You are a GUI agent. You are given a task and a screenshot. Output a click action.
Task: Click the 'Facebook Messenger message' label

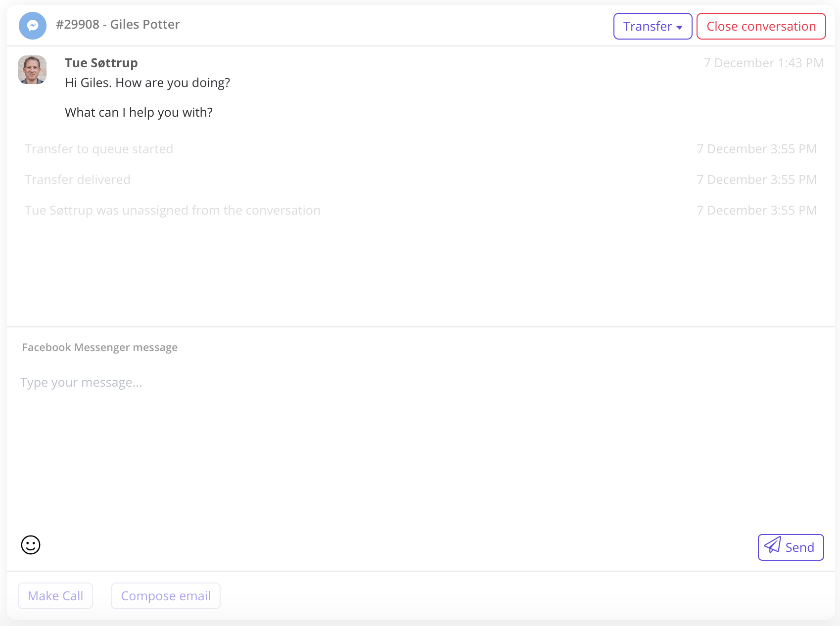100,348
